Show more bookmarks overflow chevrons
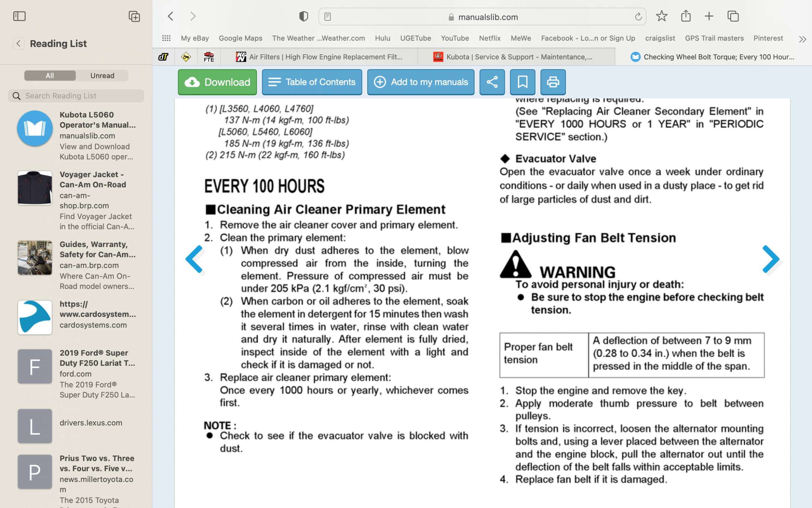 coord(802,39)
